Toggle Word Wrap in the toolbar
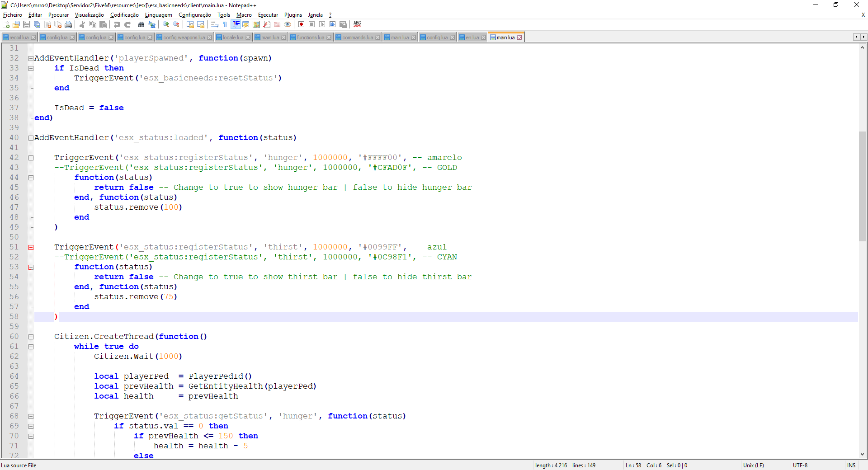 coord(215,24)
